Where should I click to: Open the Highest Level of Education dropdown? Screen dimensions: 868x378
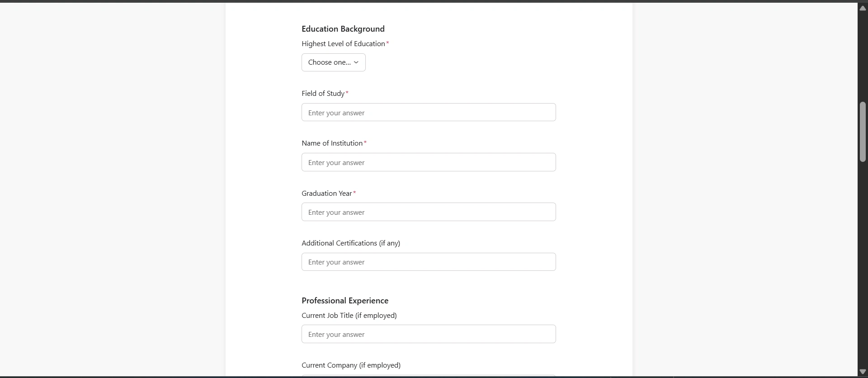(x=333, y=62)
